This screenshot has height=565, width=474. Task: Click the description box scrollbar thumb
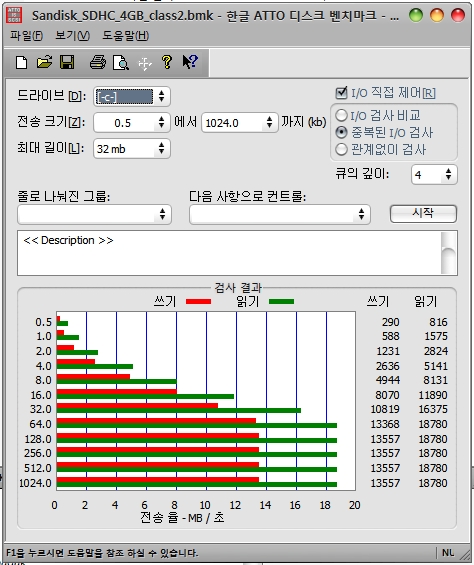449,260
